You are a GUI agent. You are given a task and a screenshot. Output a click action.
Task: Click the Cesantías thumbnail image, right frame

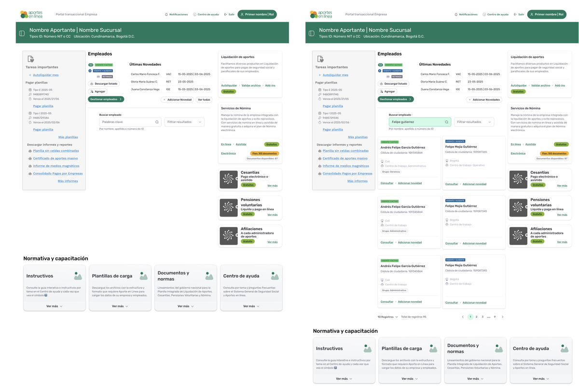[x=518, y=179]
